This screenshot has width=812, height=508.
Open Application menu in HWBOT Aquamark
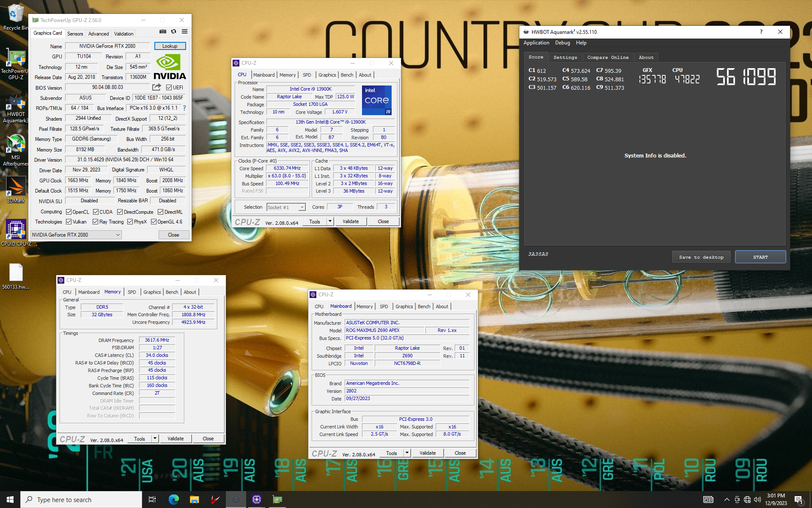click(536, 43)
